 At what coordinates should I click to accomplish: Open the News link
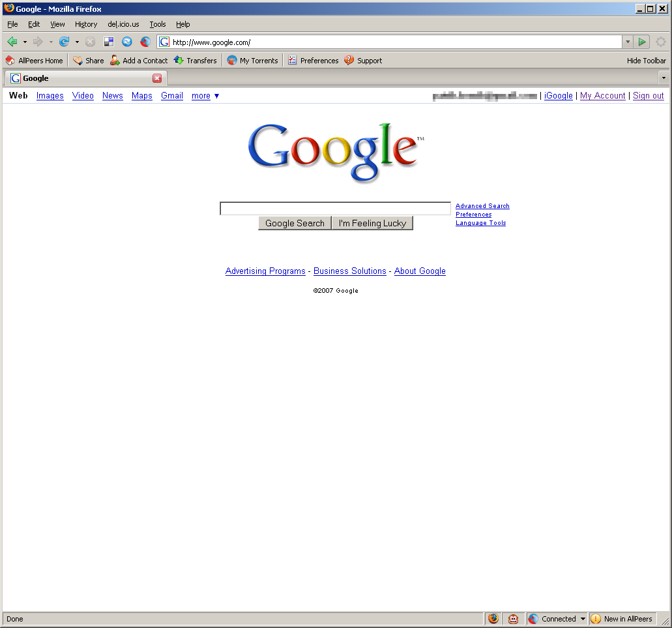[x=113, y=96]
